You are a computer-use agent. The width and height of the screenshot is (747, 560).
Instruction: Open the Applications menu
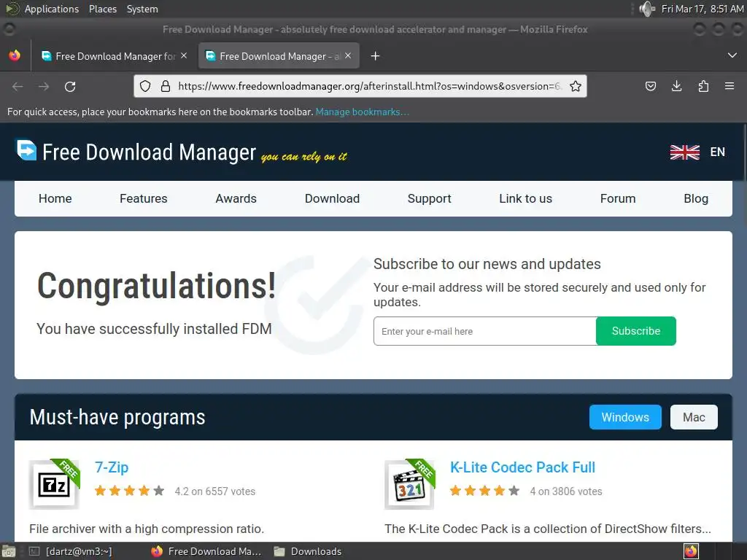coord(52,9)
